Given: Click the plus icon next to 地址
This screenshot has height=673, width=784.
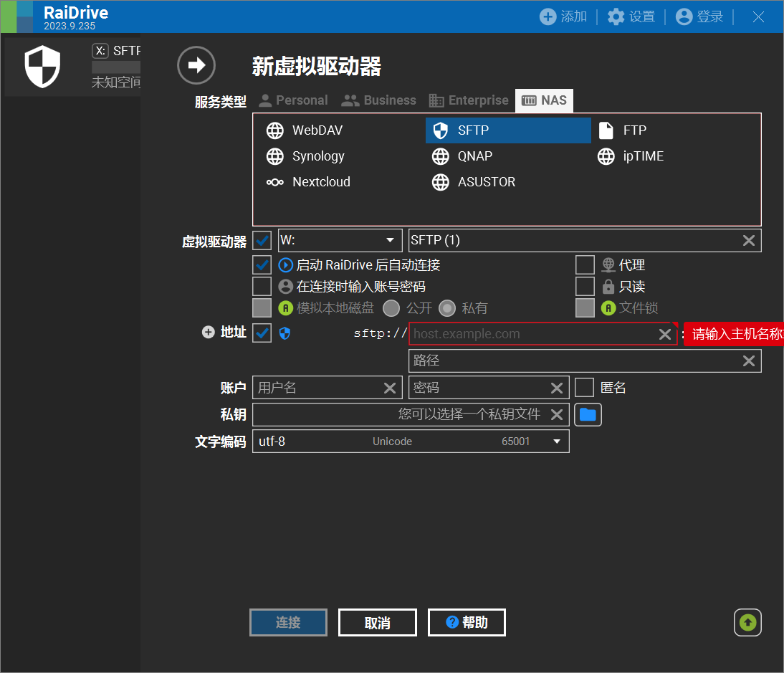Looking at the screenshot, I should (x=208, y=332).
